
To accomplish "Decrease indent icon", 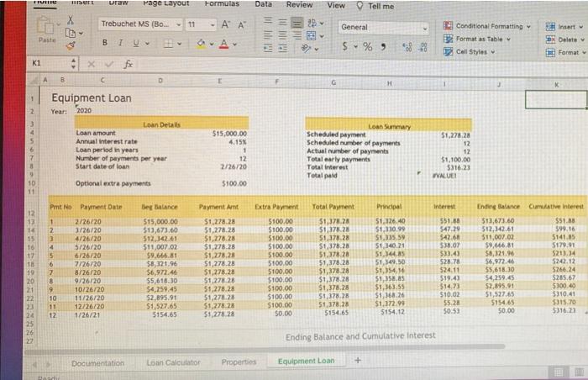I will click(268, 48).
